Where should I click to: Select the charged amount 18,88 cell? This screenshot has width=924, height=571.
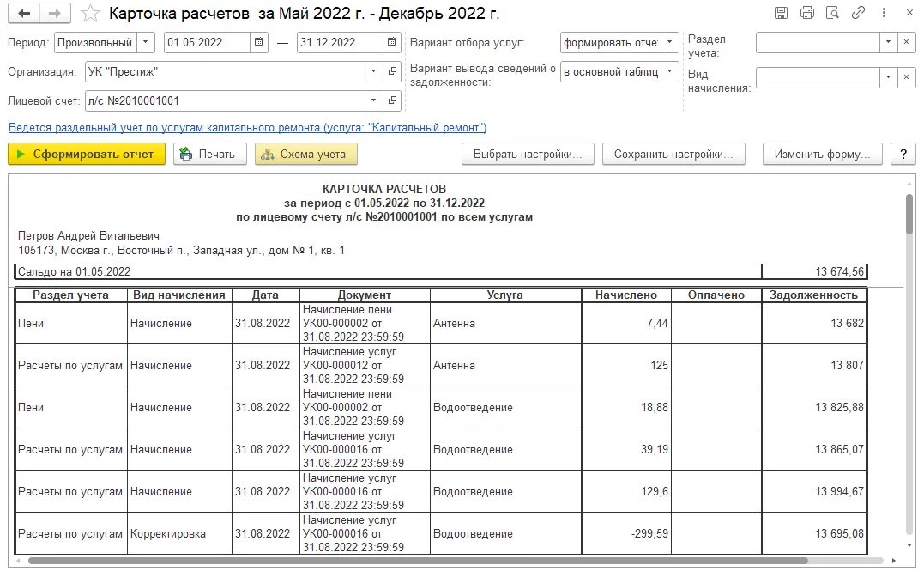point(625,408)
